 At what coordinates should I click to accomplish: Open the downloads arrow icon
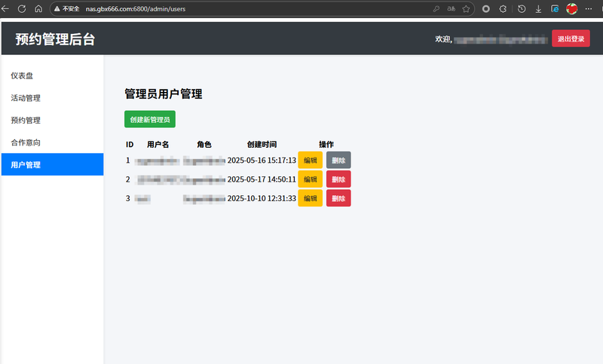point(538,8)
